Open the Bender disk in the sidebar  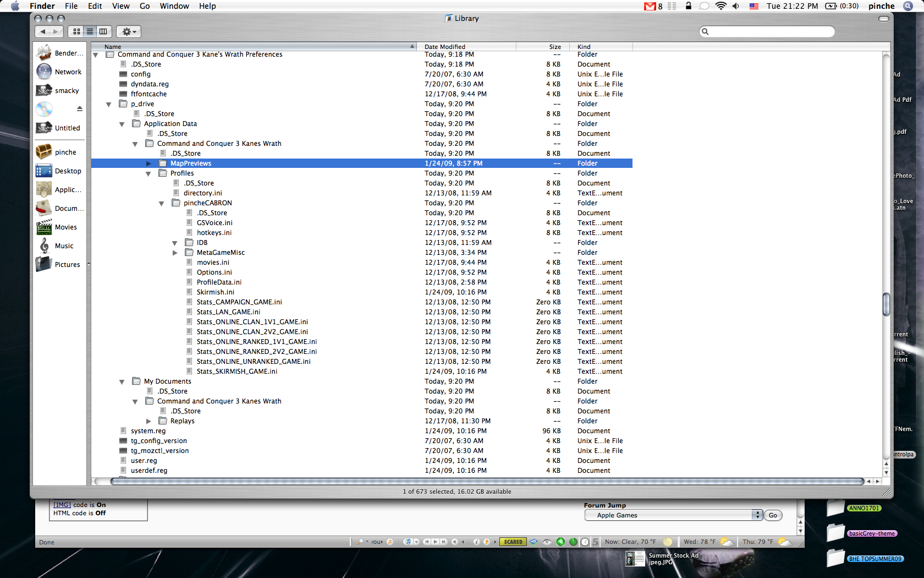point(59,53)
